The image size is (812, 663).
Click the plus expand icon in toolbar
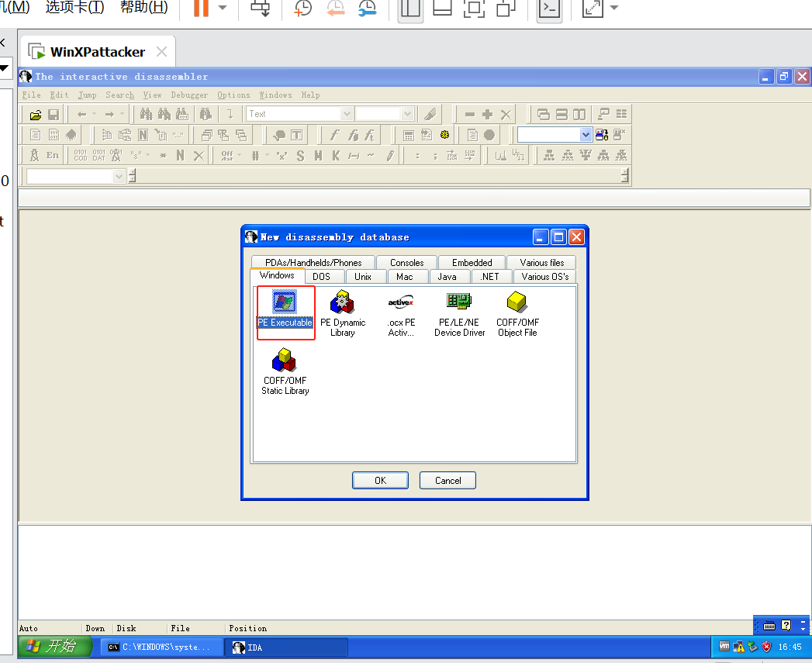click(x=487, y=115)
